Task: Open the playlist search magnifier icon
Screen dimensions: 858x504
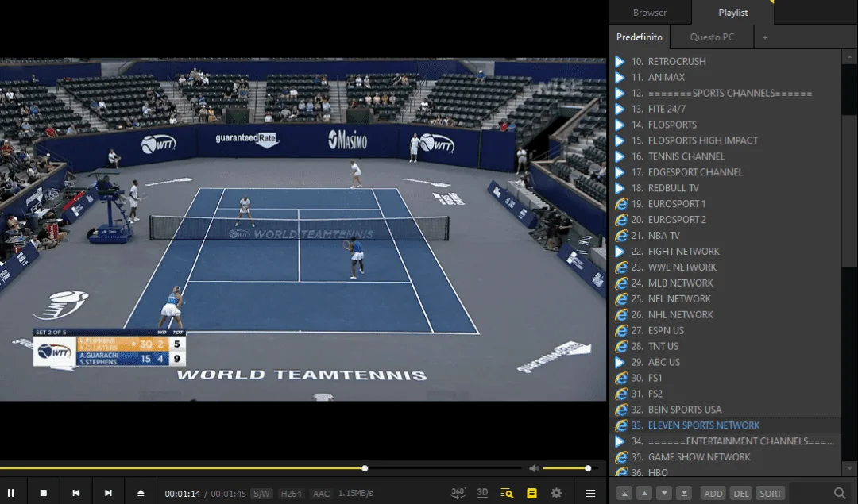Action: [x=840, y=493]
